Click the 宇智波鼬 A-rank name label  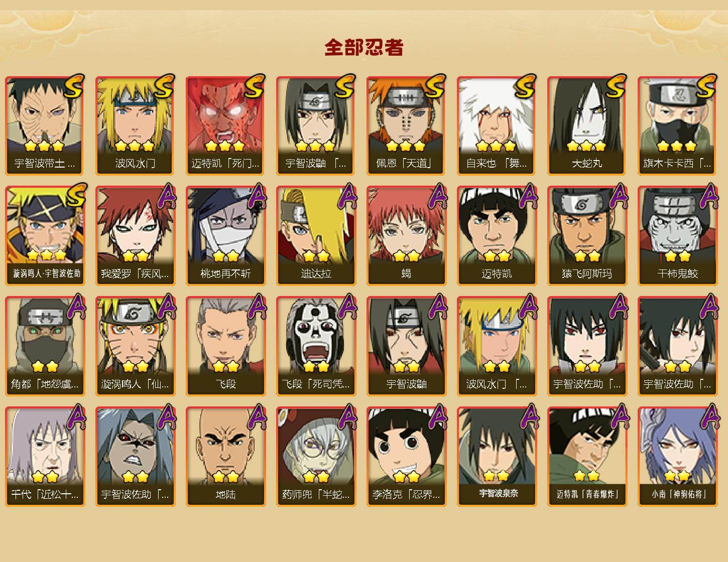pyautogui.click(x=406, y=384)
